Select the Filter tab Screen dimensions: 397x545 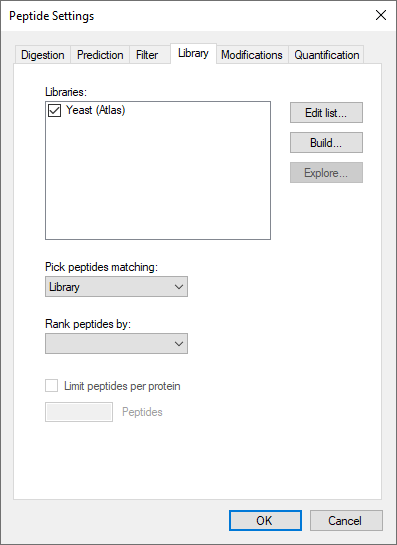point(147,55)
